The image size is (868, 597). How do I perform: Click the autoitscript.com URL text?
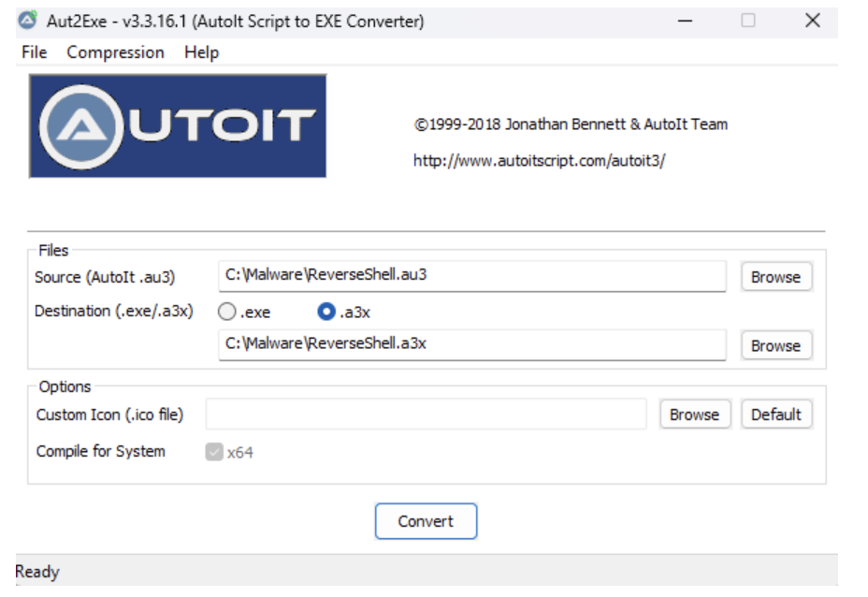click(539, 161)
